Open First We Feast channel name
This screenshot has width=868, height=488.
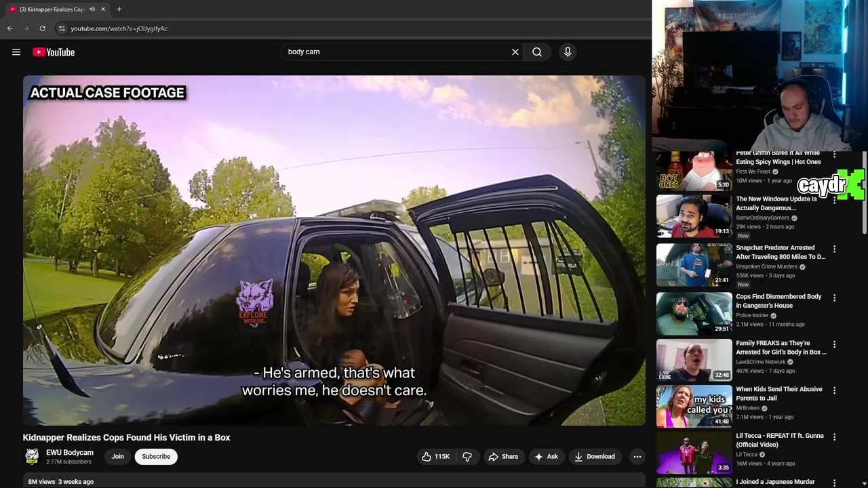pyautogui.click(x=753, y=172)
